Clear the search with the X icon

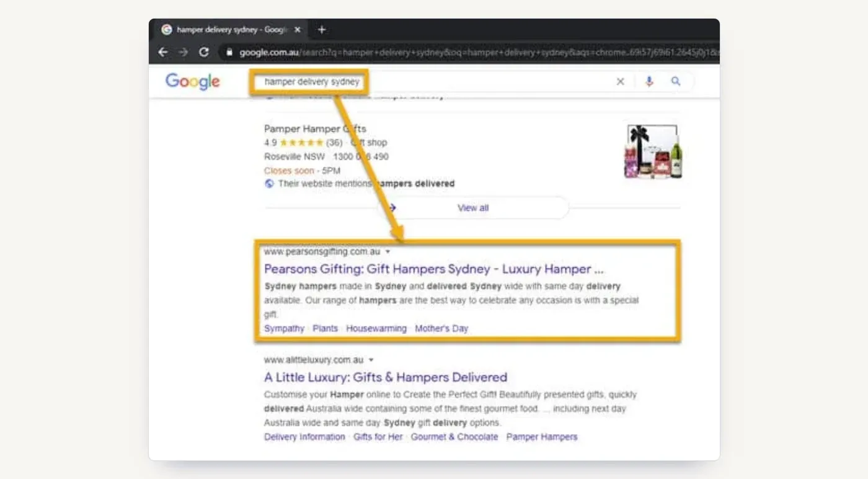point(620,81)
